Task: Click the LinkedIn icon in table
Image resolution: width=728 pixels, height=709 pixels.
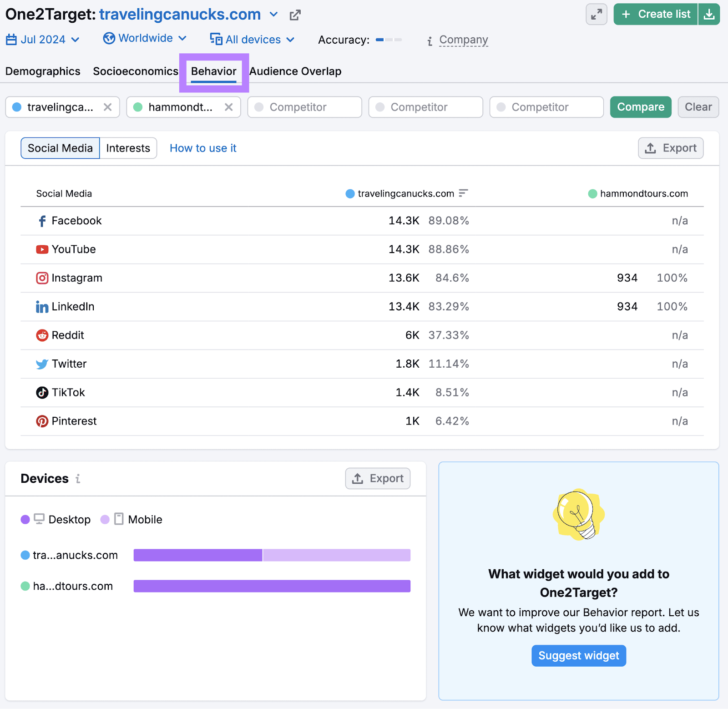Action: [42, 307]
